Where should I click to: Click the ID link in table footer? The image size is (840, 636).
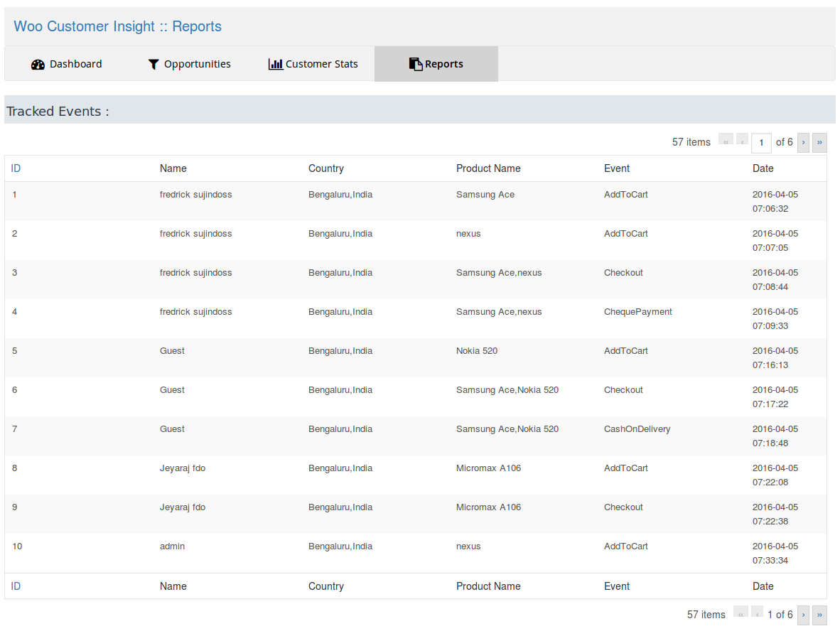point(16,586)
